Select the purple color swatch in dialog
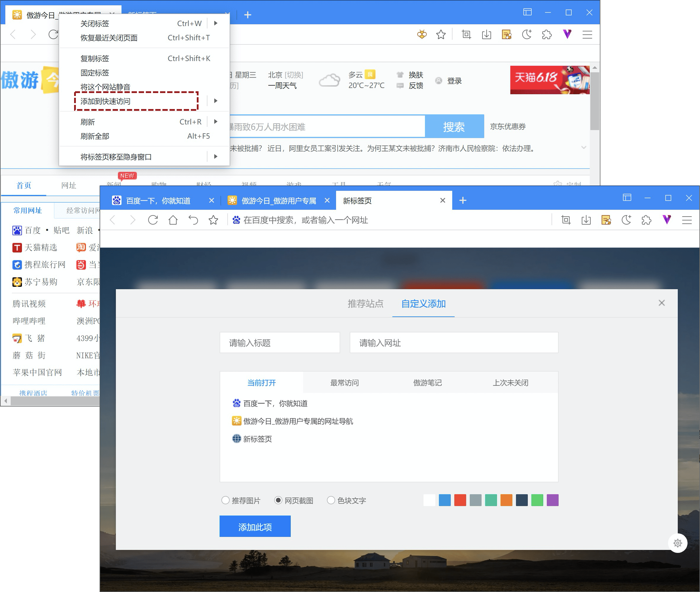Image resolution: width=700 pixels, height=592 pixels. [x=552, y=500]
